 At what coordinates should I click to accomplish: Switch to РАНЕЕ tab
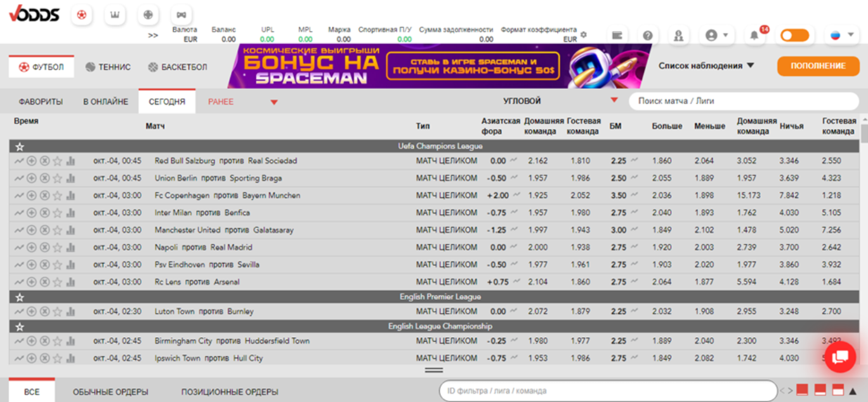pyautogui.click(x=221, y=102)
